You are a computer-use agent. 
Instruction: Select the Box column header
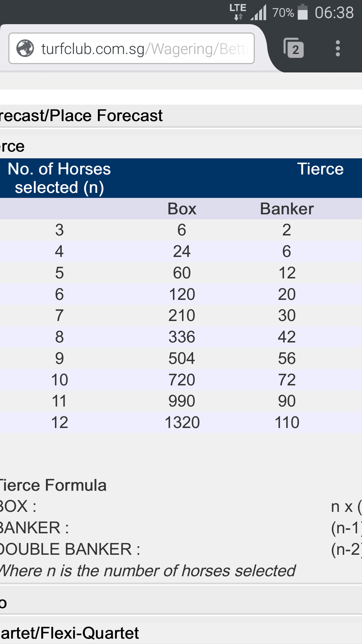coord(182,209)
